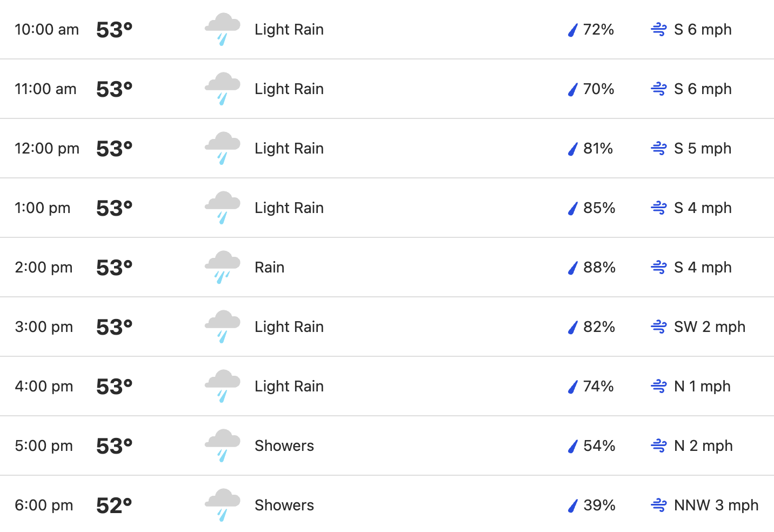Click the N 1 mph wind reading

pos(702,386)
